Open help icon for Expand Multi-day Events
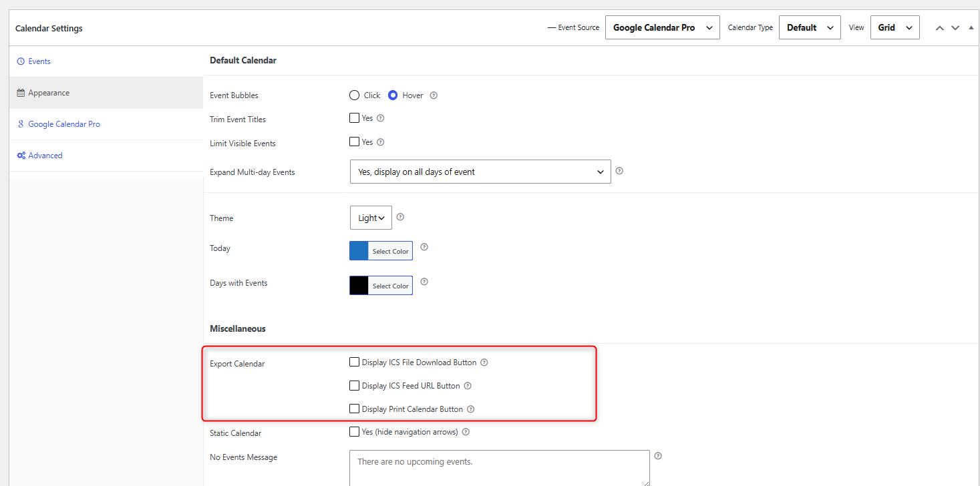 tap(619, 171)
